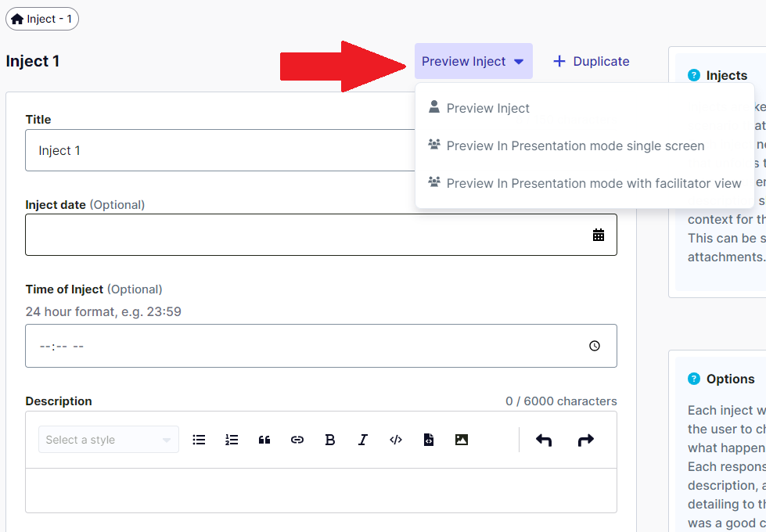Open the Select a style dropdown

(x=108, y=440)
